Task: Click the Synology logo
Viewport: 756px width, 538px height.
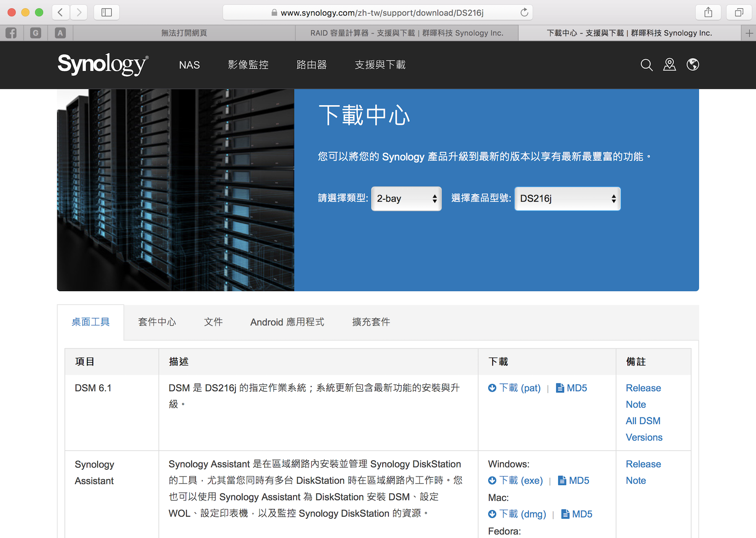Action: pyautogui.click(x=103, y=65)
